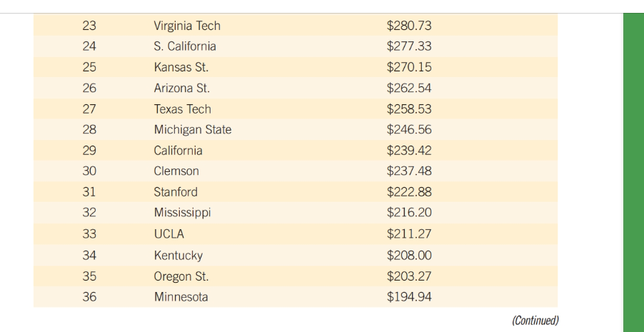Click the Stanford value $222.88
The width and height of the screenshot is (644, 332).
[409, 192]
